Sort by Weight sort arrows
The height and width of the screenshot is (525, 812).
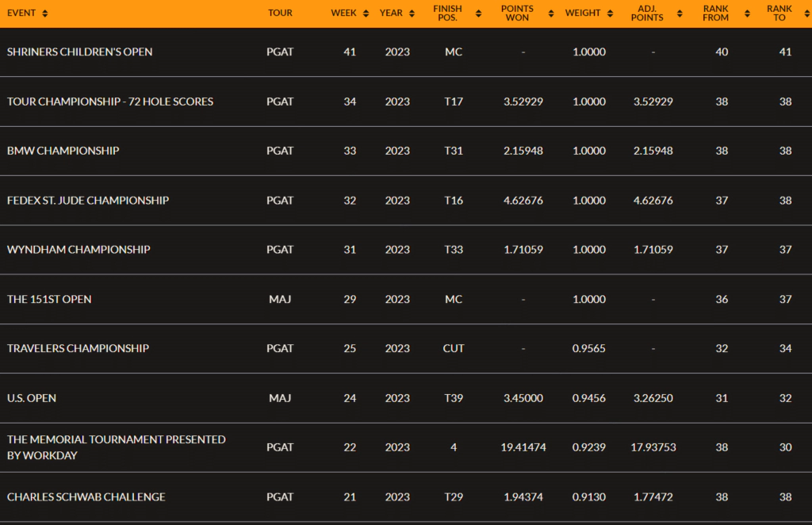point(610,13)
